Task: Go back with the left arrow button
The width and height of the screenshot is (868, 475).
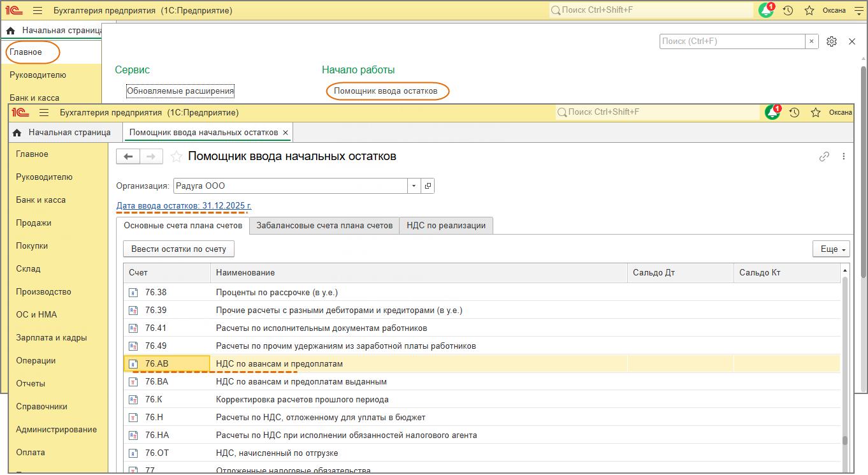Action: [128, 157]
